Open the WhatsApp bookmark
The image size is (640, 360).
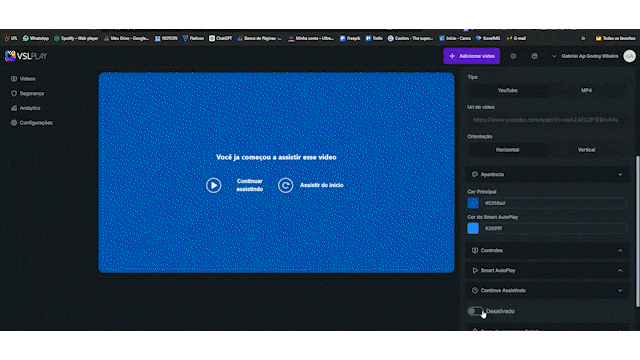click(x=36, y=38)
